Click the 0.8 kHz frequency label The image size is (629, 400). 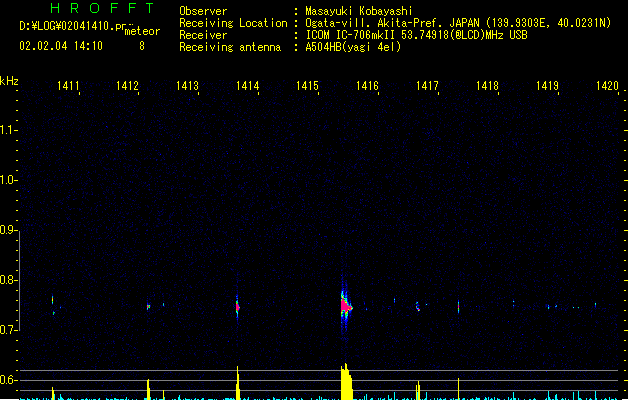point(8,280)
